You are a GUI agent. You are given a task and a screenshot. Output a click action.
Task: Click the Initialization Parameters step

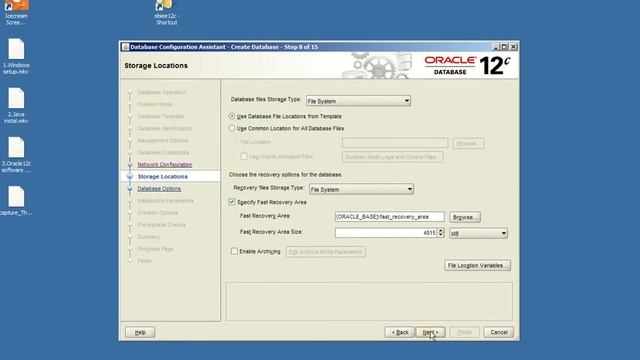pyautogui.click(x=165, y=201)
